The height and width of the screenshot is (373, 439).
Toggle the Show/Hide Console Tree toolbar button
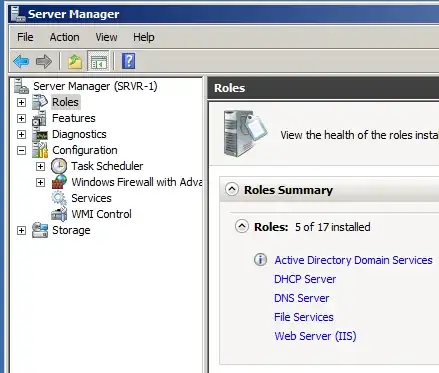coord(98,61)
